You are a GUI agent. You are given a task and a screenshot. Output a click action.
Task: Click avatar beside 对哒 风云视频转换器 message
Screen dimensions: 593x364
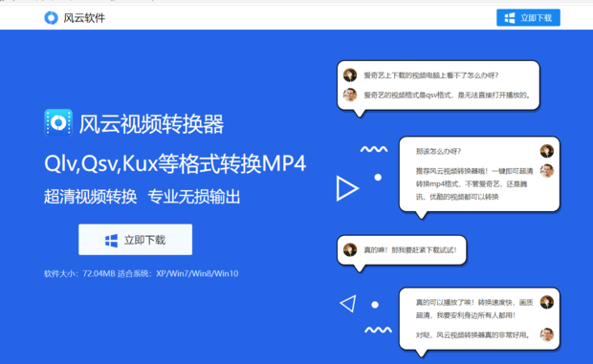pyautogui.click(x=547, y=334)
